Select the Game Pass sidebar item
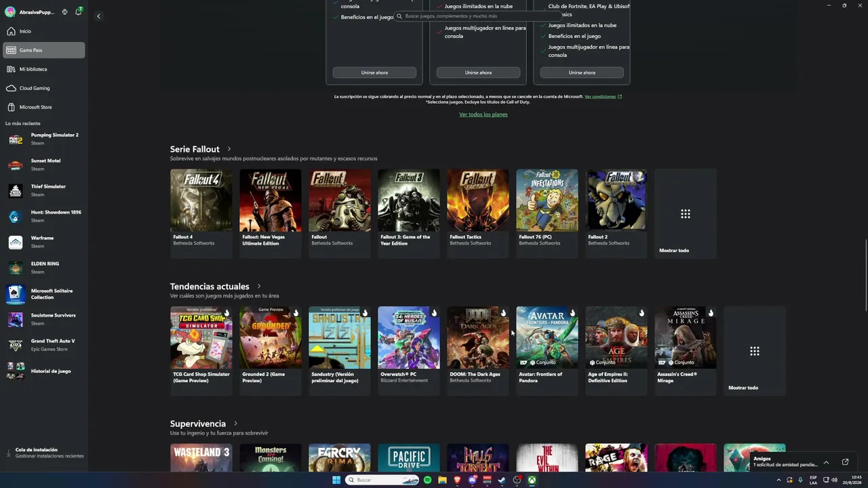 click(44, 50)
